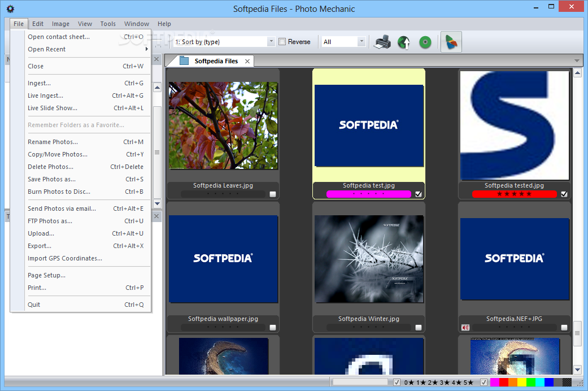588x391 pixels.
Task: Select the Softpedia Leaves.jpg thumbnail
Action: point(223,125)
